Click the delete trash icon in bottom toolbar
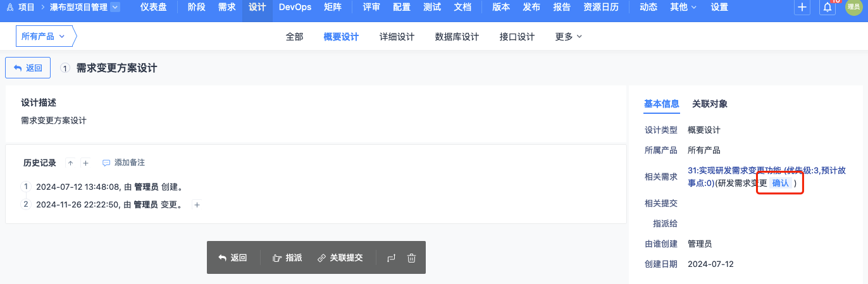868x284 pixels. pos(411,257)
